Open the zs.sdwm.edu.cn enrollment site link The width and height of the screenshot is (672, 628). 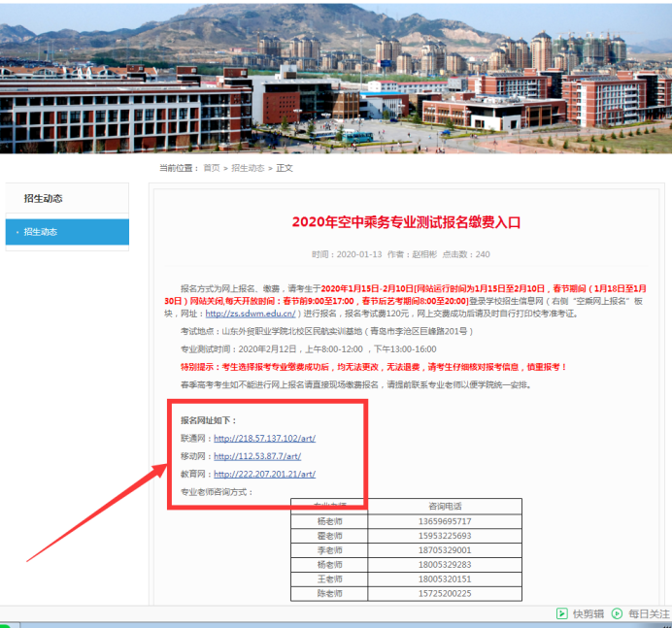tap(250, 314)
